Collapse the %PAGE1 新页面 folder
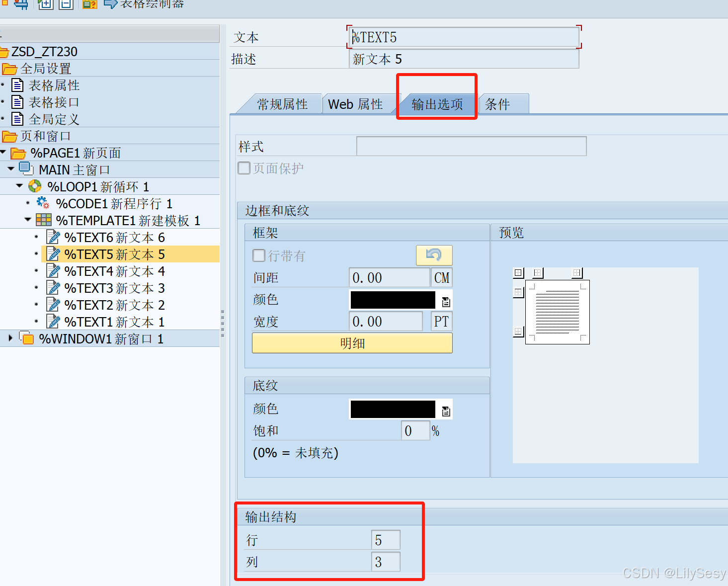This screenshot has width=728, height=586. 4,153
